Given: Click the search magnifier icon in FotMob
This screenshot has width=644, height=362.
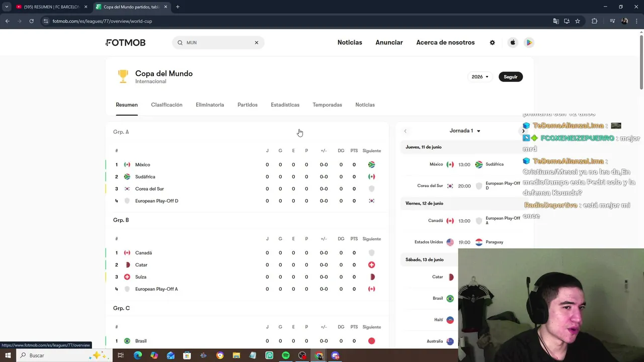Looking at the screenshot, I should click(x=180, y=43).
